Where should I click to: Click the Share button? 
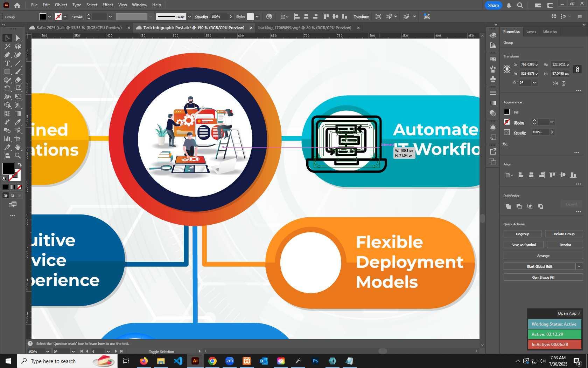(493, 5)
